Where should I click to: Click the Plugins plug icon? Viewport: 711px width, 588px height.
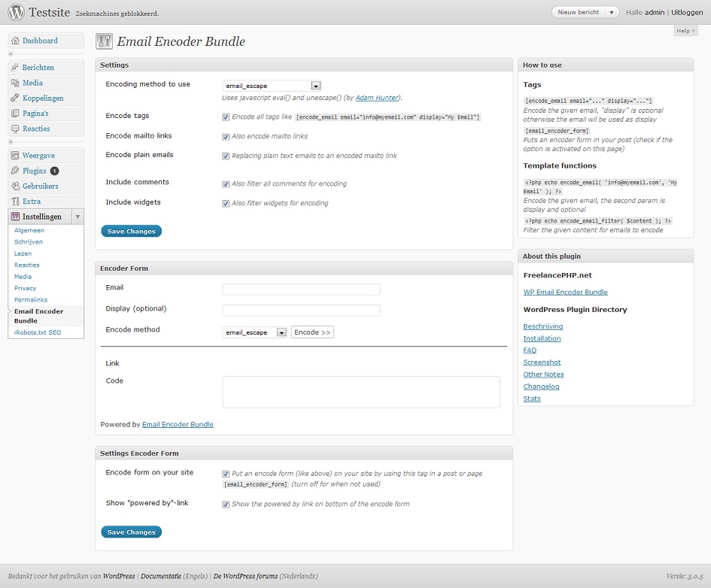pyautogui.click(x=15, y=171)
